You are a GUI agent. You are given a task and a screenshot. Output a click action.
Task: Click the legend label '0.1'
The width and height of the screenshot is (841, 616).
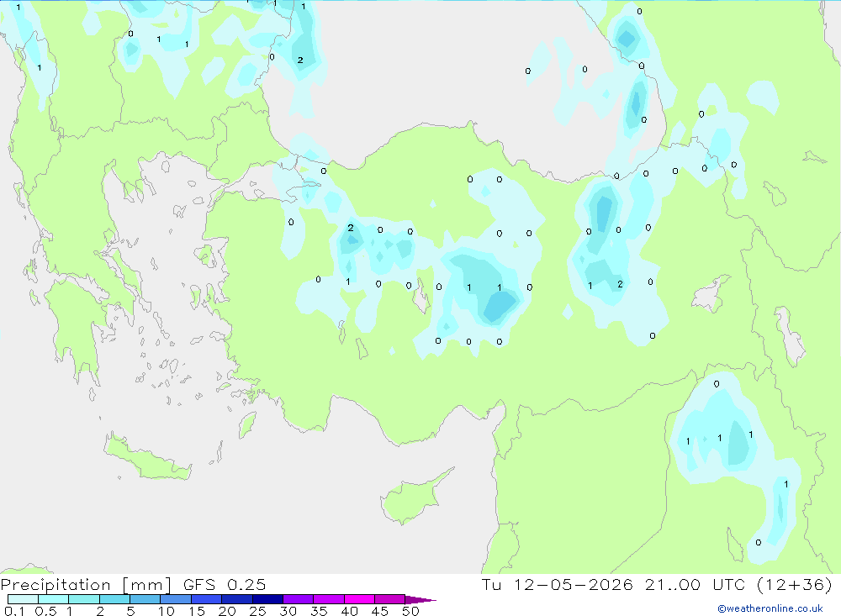(x=14, y=611)
